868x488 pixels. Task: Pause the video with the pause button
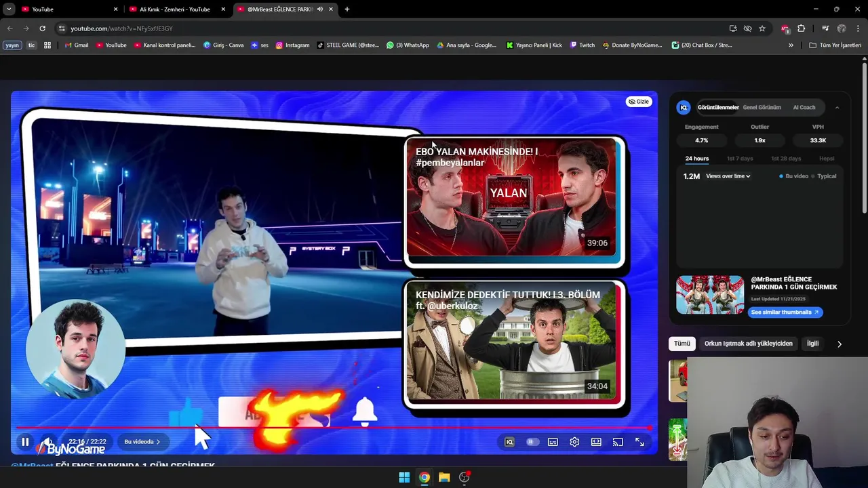[25, 442]
